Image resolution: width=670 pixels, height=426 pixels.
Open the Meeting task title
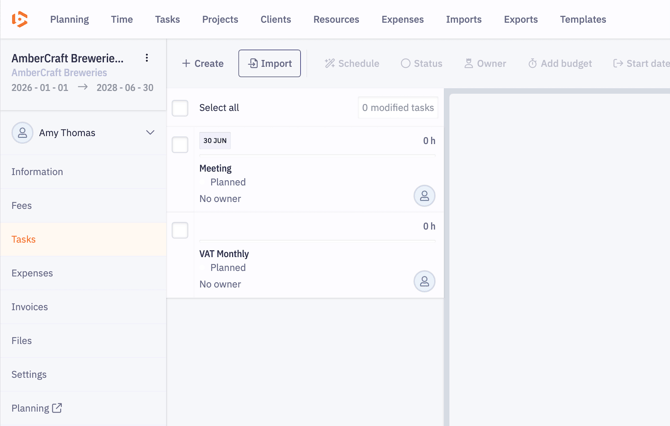[x=215, y=168]
